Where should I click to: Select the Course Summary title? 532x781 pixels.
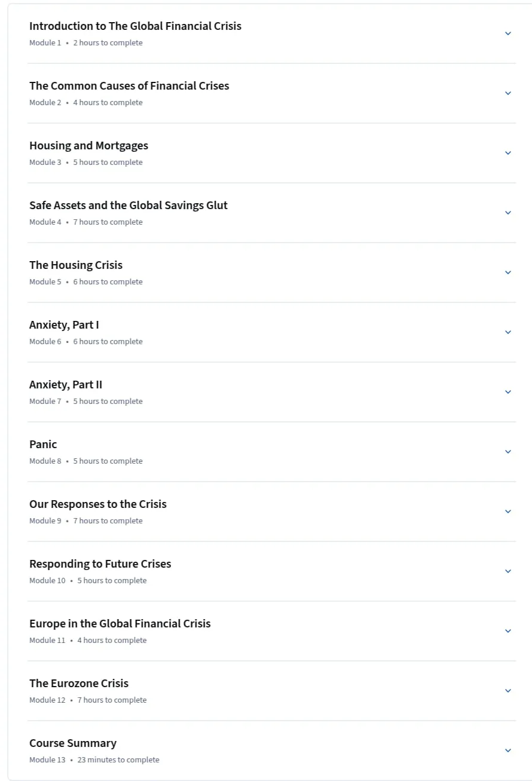coord(73,743)
